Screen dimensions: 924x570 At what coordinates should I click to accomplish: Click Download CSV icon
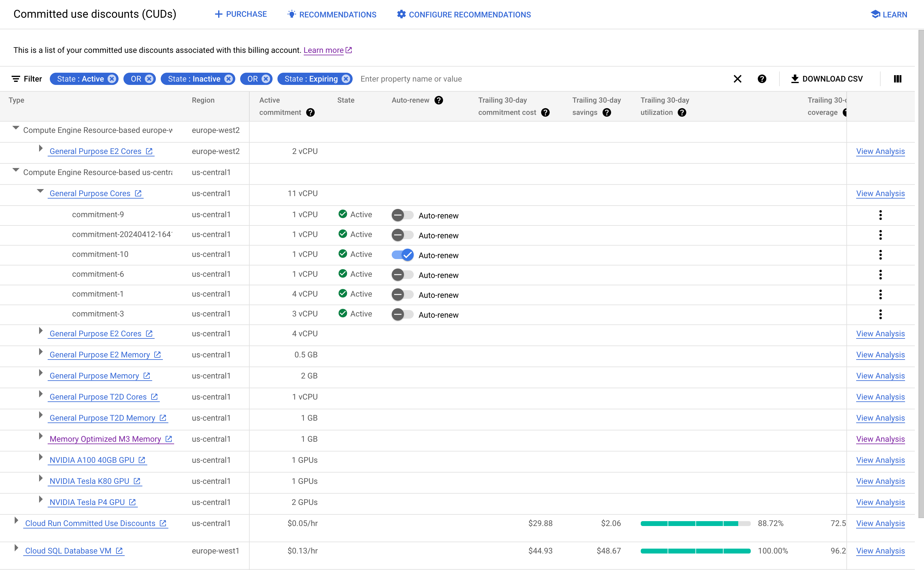tap(793, 79)
